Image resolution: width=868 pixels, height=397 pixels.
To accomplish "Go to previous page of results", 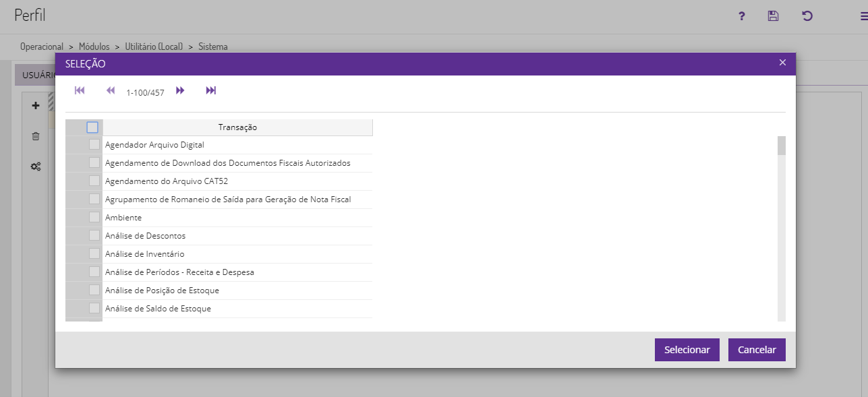I will pyautogui.click(x=111, y=91).
